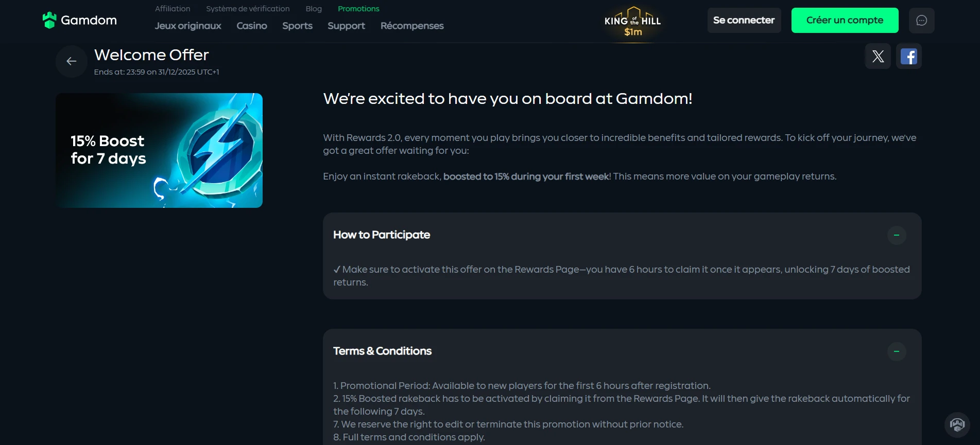
Task: Open the chat bubble icon in header
Action: pos(922,21)
